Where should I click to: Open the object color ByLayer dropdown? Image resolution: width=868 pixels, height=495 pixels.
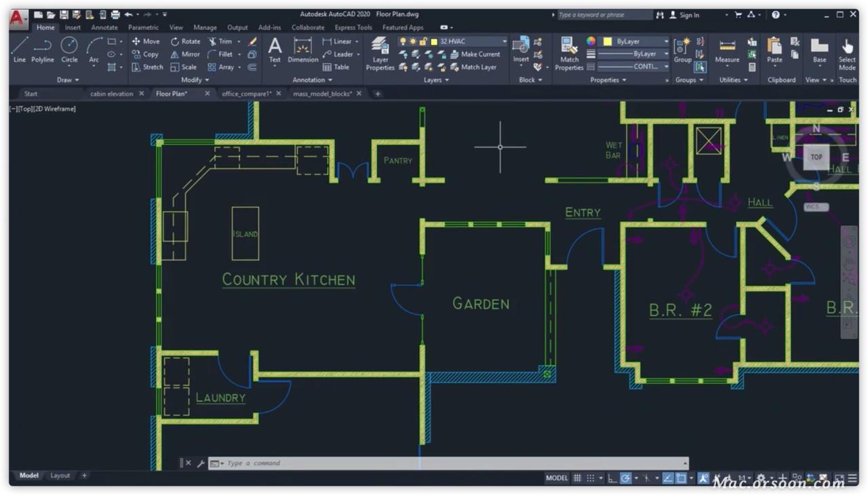[x=635, y=41]
